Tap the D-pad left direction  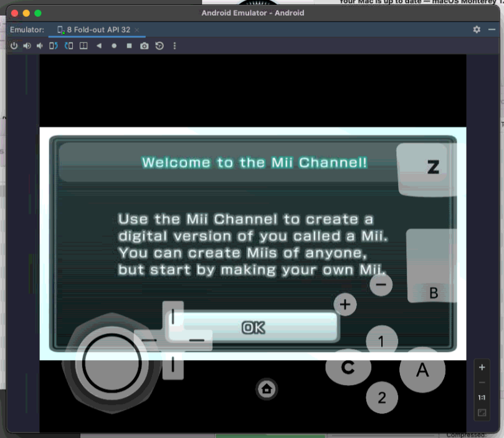148,340
